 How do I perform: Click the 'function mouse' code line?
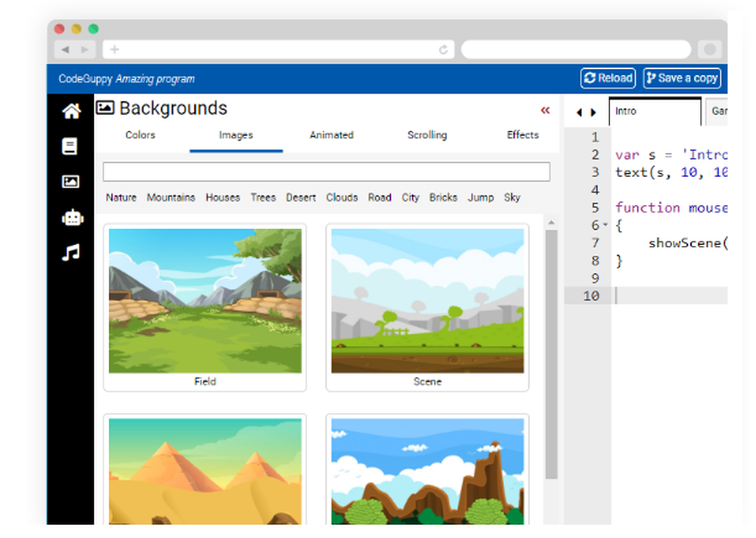(x=671, y=207)
